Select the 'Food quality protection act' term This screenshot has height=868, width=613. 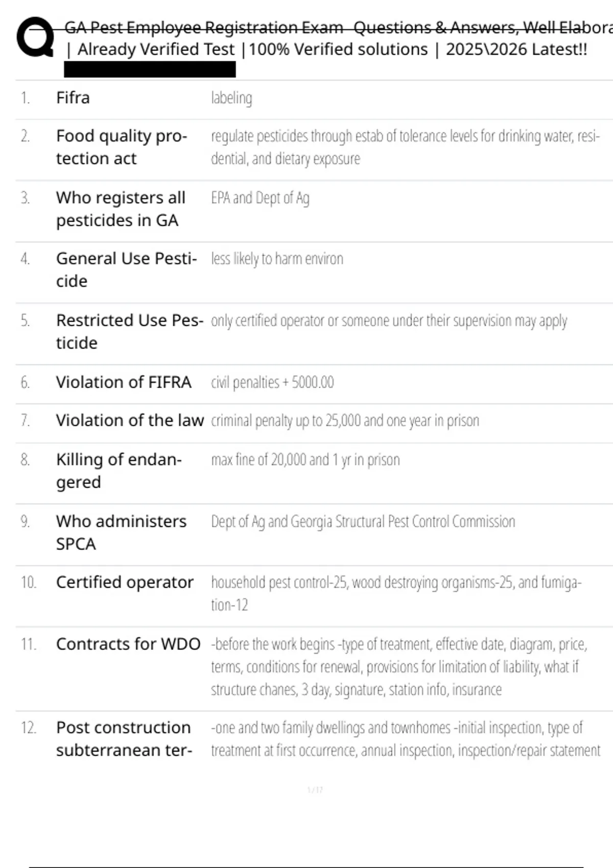tap(122, 147)
